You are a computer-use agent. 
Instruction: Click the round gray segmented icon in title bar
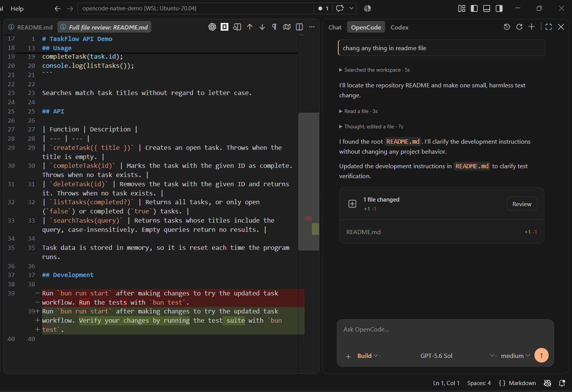pyautogui.click(x=367, y=8)
